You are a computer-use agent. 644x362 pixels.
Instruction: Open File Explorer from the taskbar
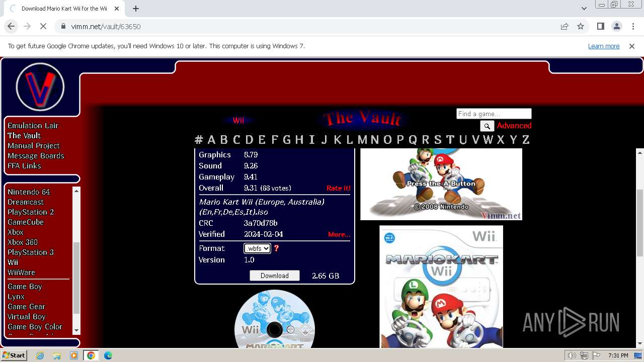[57, 355]
